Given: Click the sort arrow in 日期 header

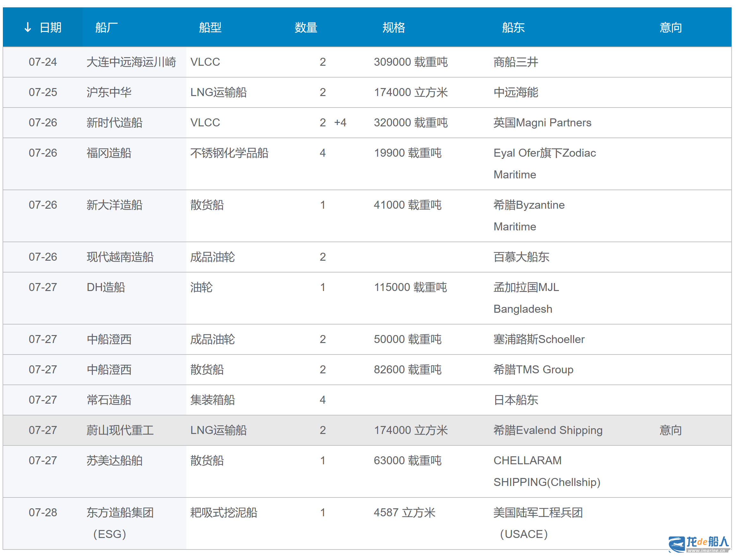Looking at the screenshot, I should coord(28,27).
